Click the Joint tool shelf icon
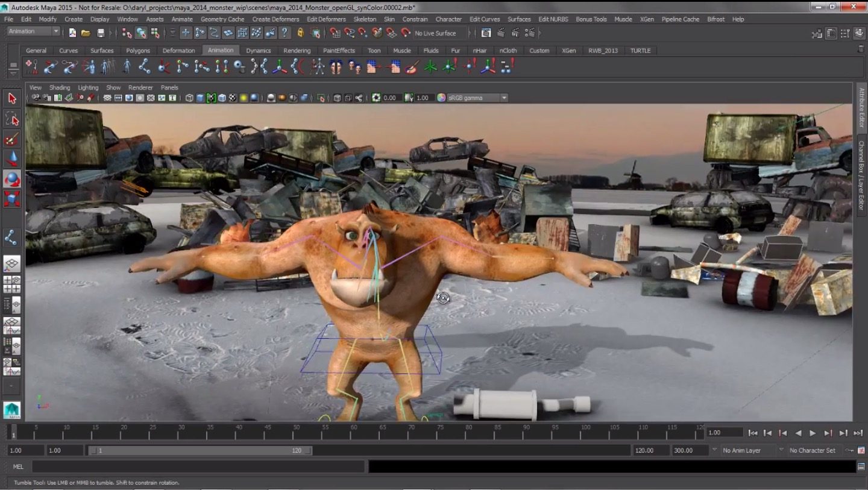Screen dimensions: 868x490 145,66
